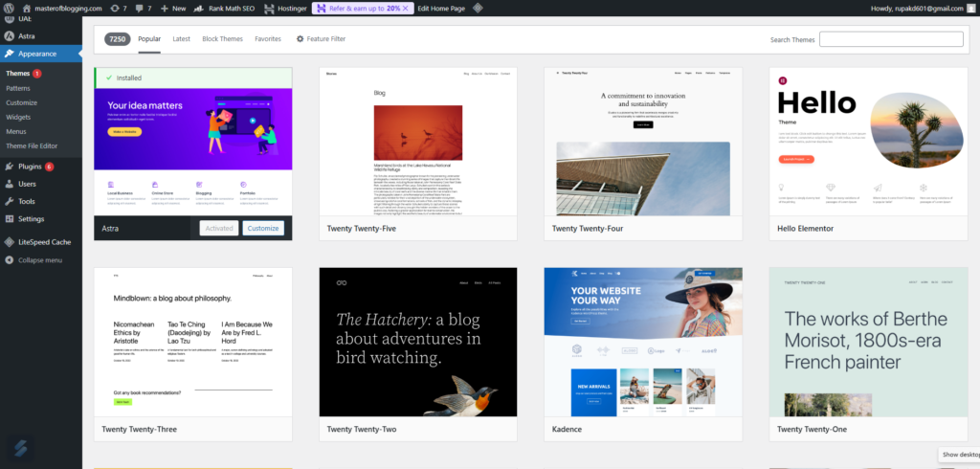Click the Settings sliders icon
980x469 pixels.
(9, 219)
